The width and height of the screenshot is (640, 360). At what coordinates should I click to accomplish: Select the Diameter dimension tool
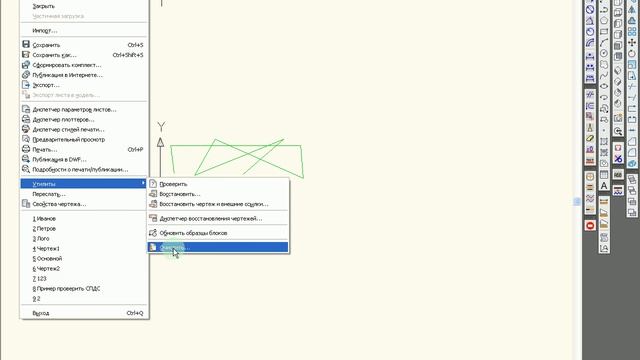click(591, 9)
